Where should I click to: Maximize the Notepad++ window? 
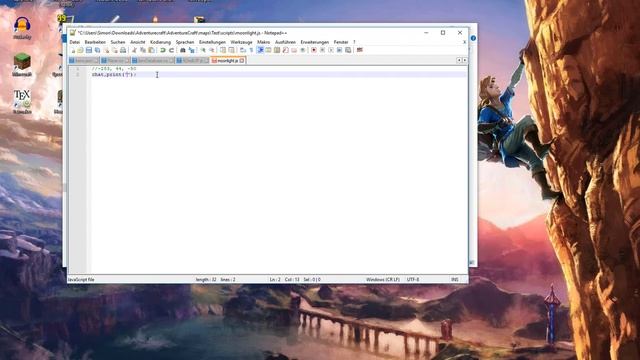pos(443,33)
